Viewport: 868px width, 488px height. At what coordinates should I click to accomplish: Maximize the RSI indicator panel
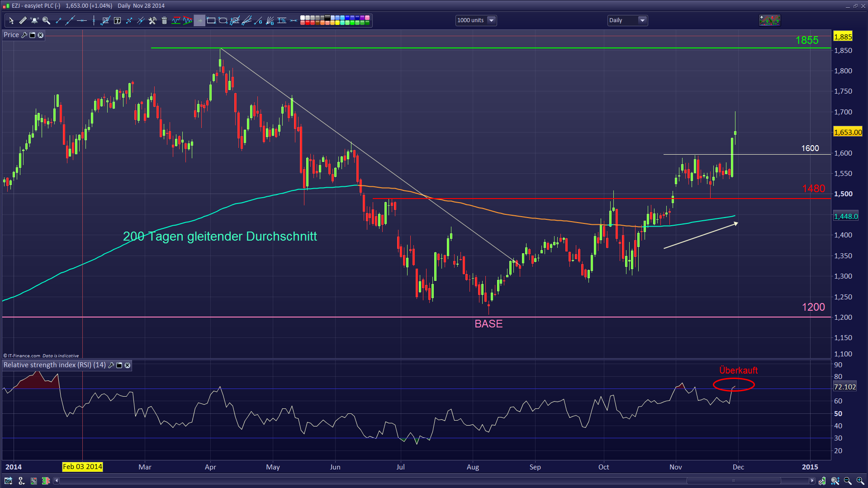coord(119,365)
